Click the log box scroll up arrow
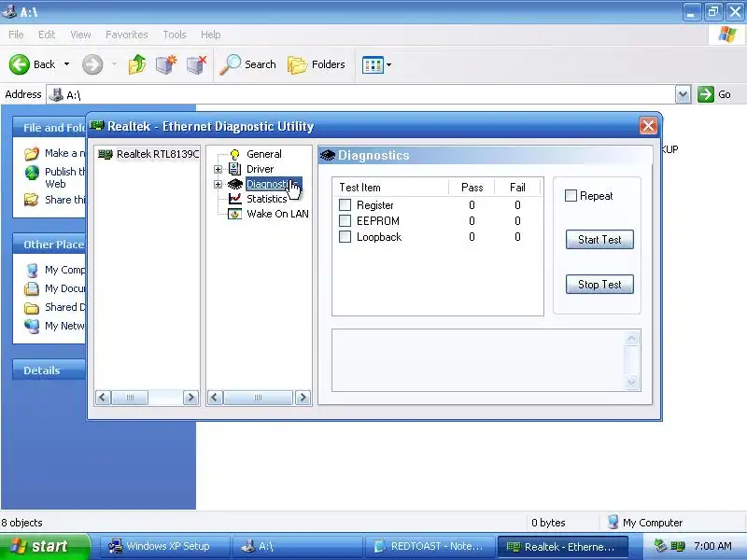Viewport: 747px width, 560px height. click(632, 339)
